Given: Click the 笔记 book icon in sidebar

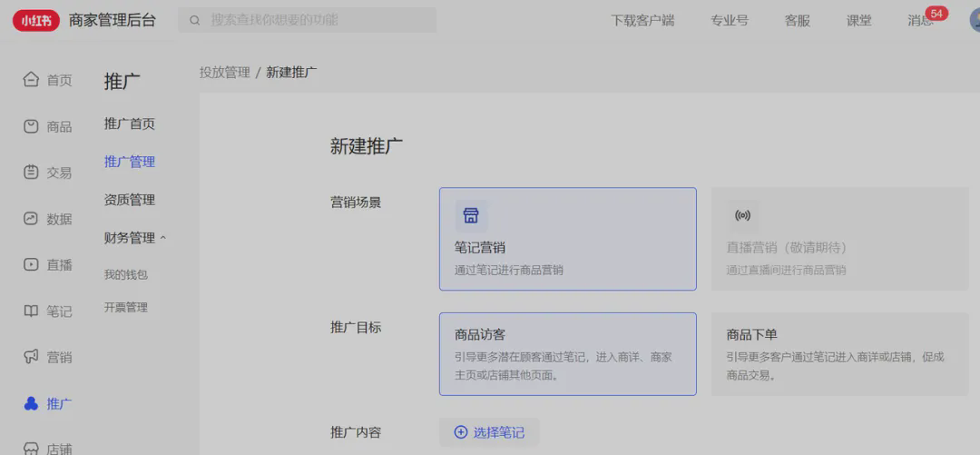Looking at the screenshot, I should click(x=31, y=311).
